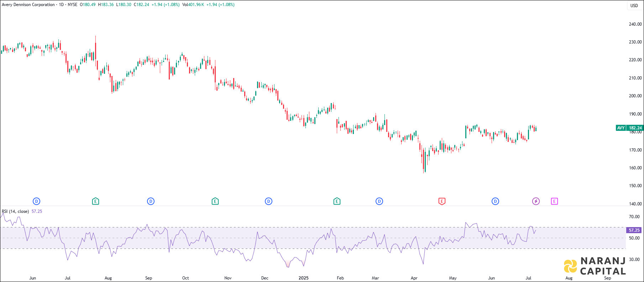Click the Dec label on time axis

(265, 278)
